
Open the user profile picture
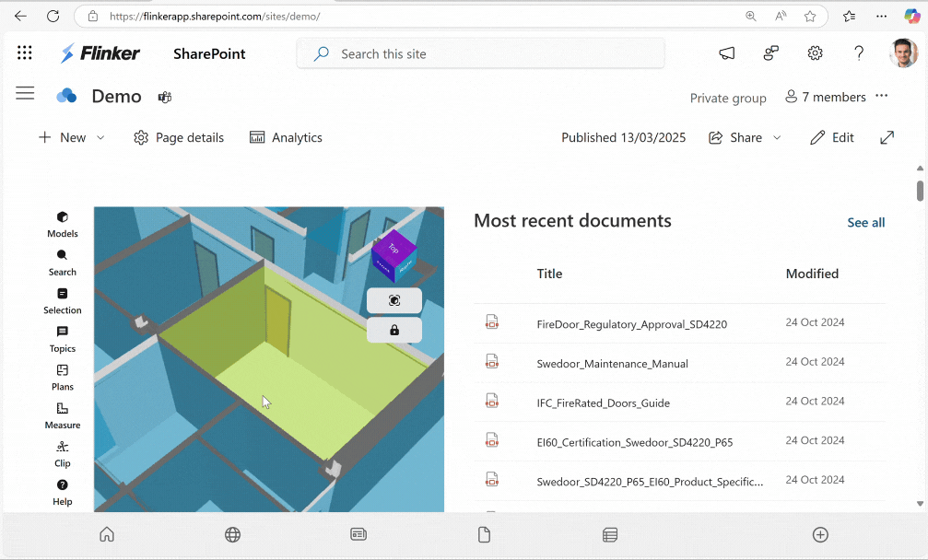(x=903, y=52)
